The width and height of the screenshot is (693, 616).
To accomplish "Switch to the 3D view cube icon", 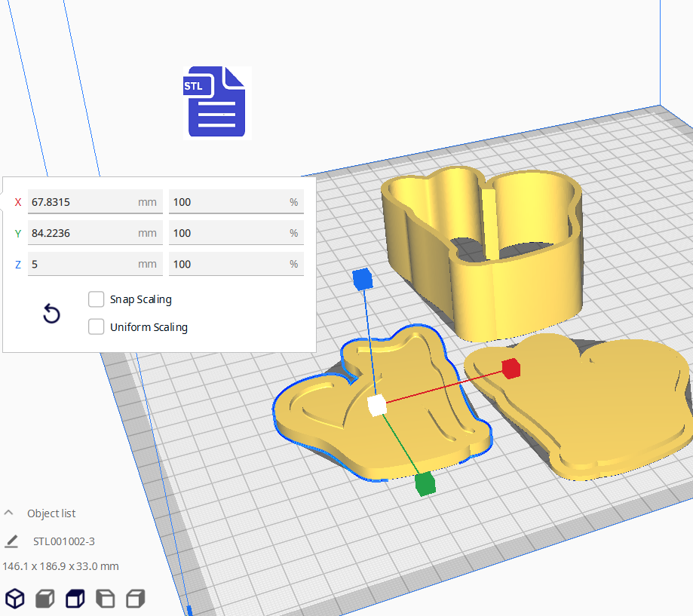I will 15,599.
